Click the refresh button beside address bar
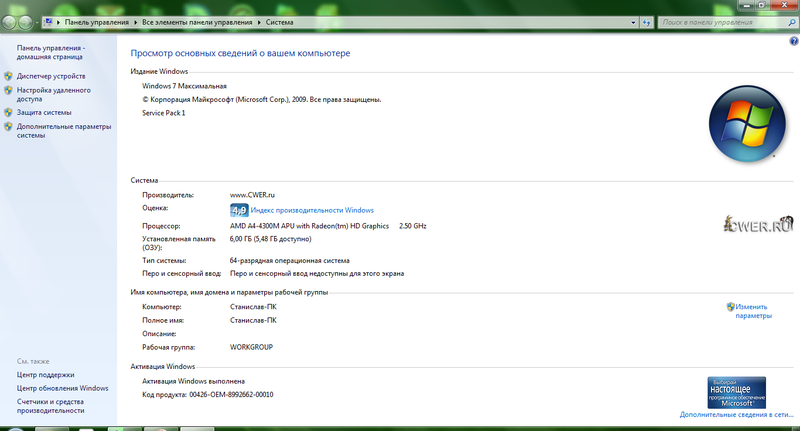The height and width of the screenshot is (431, 800). (x=647, y=21)
